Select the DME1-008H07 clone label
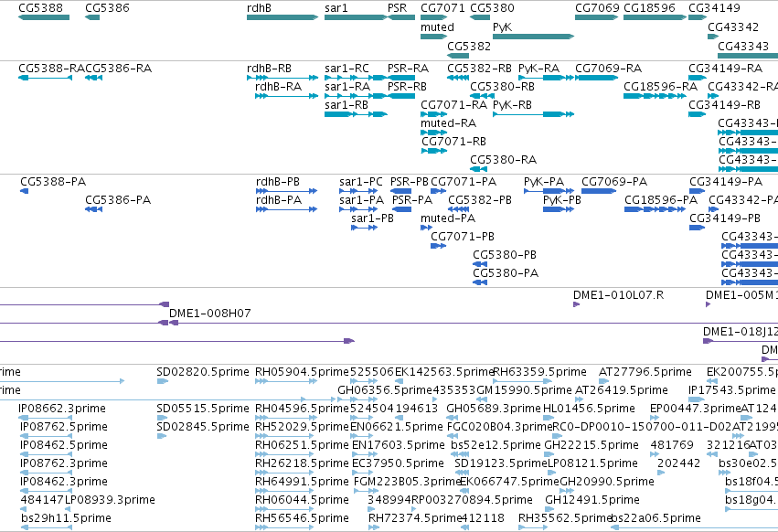778x532 pixels. tap(210, 314)
